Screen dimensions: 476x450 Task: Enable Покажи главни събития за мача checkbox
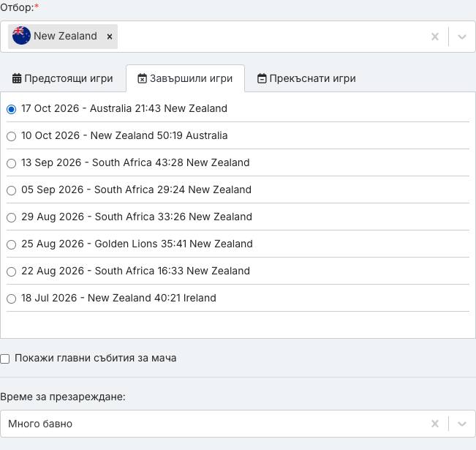[5, 359]
